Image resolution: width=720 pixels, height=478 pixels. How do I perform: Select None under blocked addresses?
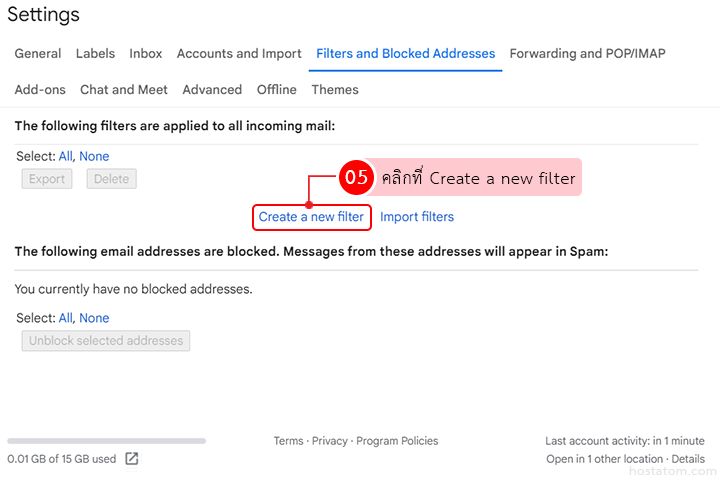[x=94, y=319]
